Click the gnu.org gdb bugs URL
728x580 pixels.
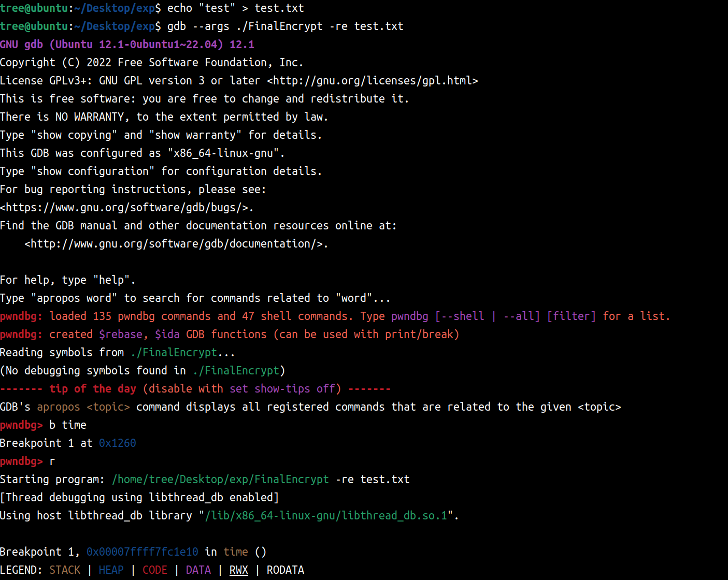[x=126, y=208]
